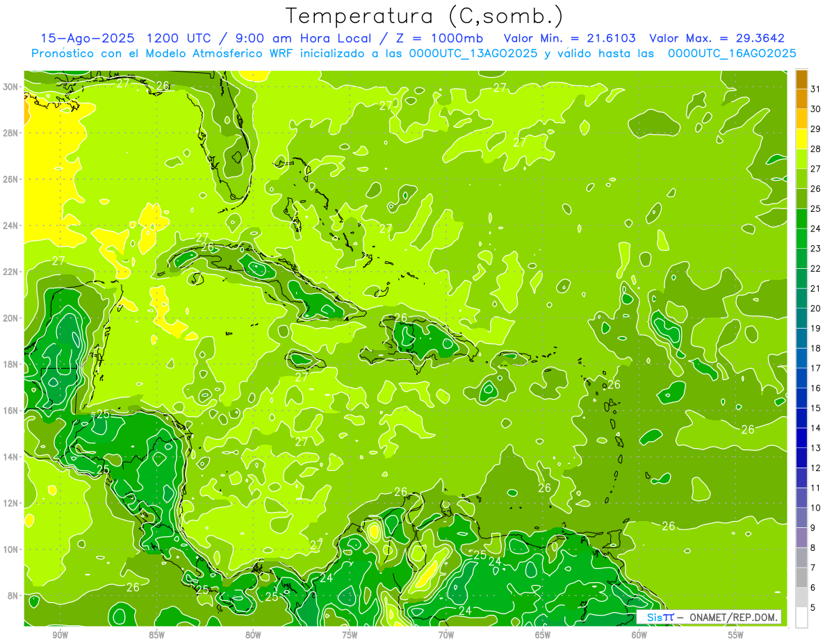This screenshot has height=644, width=834.
Task: Click the 70W longitude axis label
Action: (x=446, y=635)
